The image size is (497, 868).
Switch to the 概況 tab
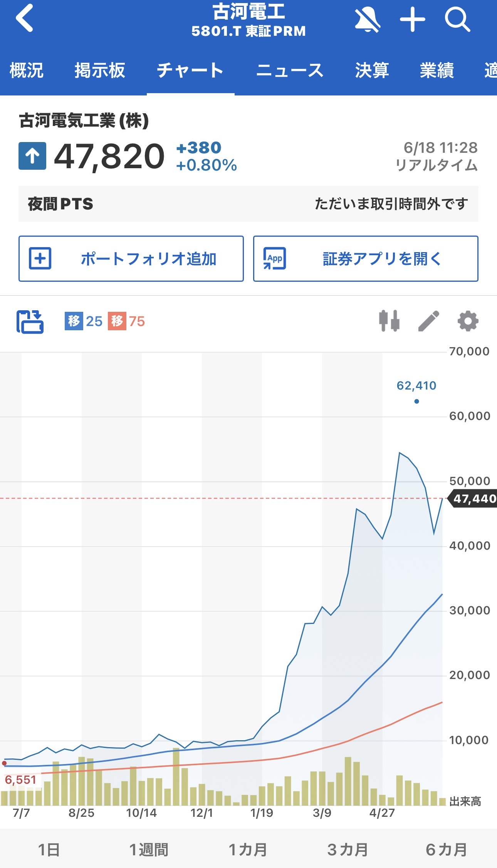(x=27, y=70)
